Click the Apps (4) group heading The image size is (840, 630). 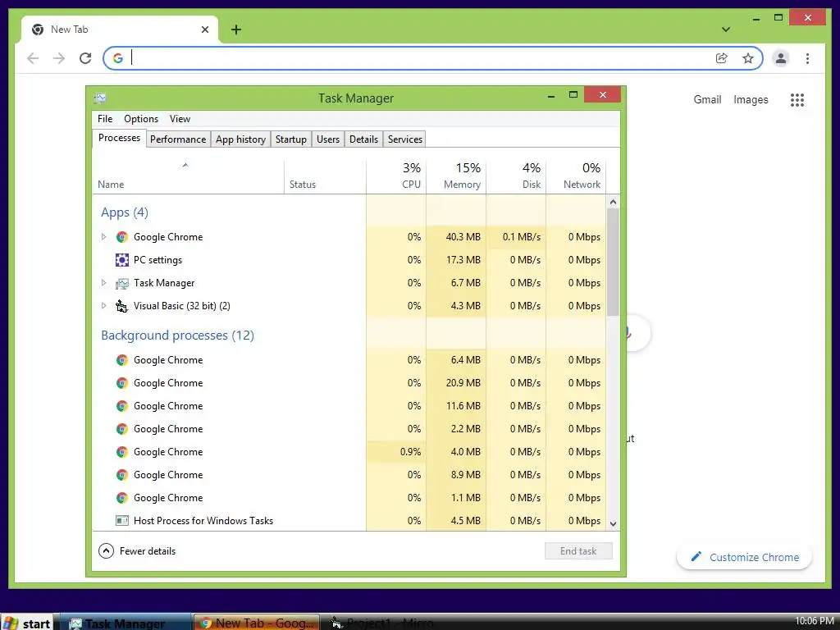point(125,212)
